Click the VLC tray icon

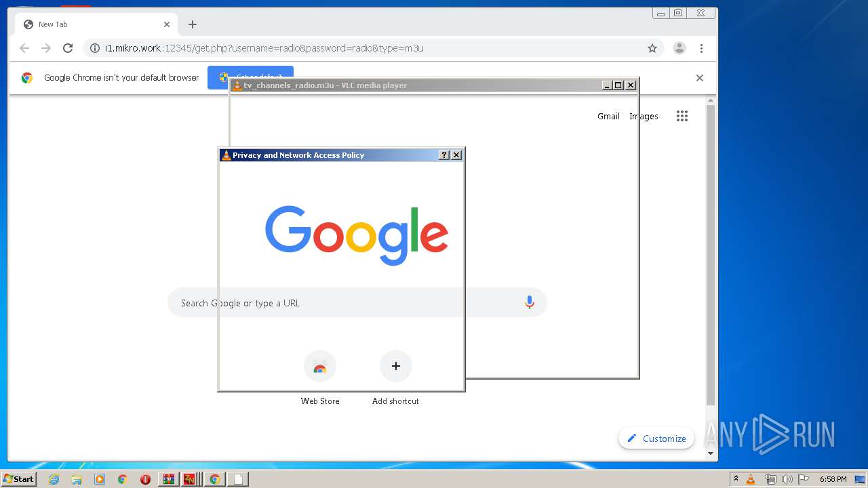pos(751,479)
